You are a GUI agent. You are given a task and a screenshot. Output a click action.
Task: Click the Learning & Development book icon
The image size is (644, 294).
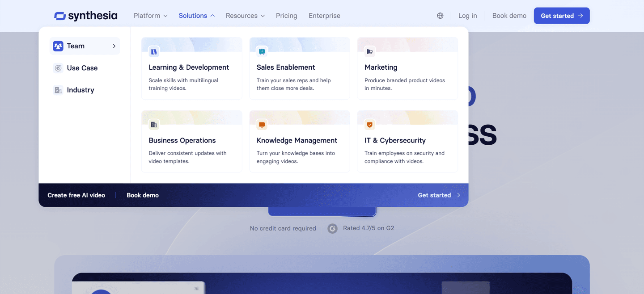pos(154,51)
